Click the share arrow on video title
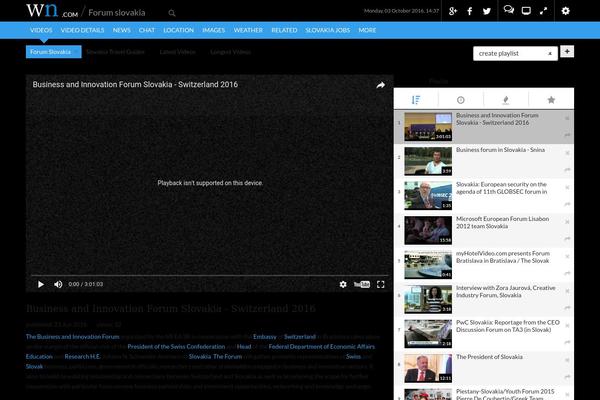Image resolution: width=600 pixels, height=400 pixels. pos(380,85)
